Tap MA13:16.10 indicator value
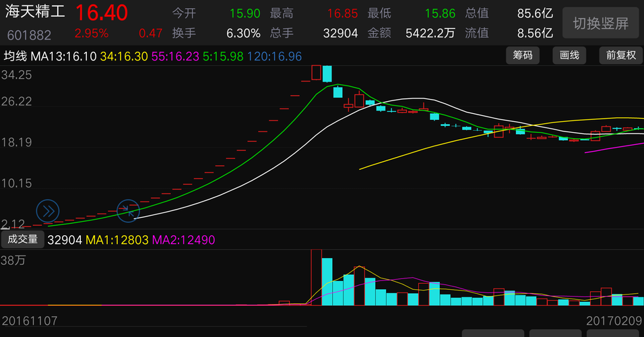Viewport: 644px width, 337px height. 64,57
